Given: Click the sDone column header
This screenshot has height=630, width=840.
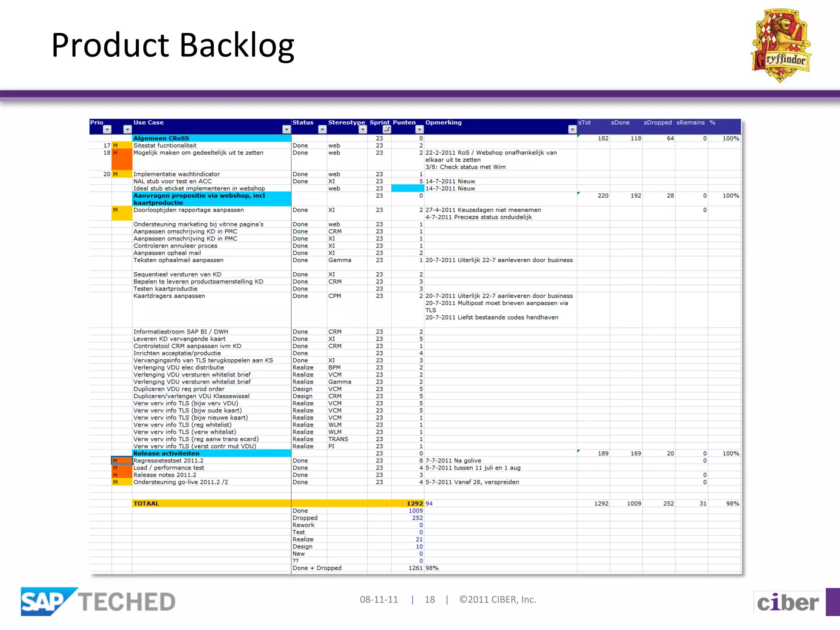Looking at the screenshot, I should click(620, 122).
